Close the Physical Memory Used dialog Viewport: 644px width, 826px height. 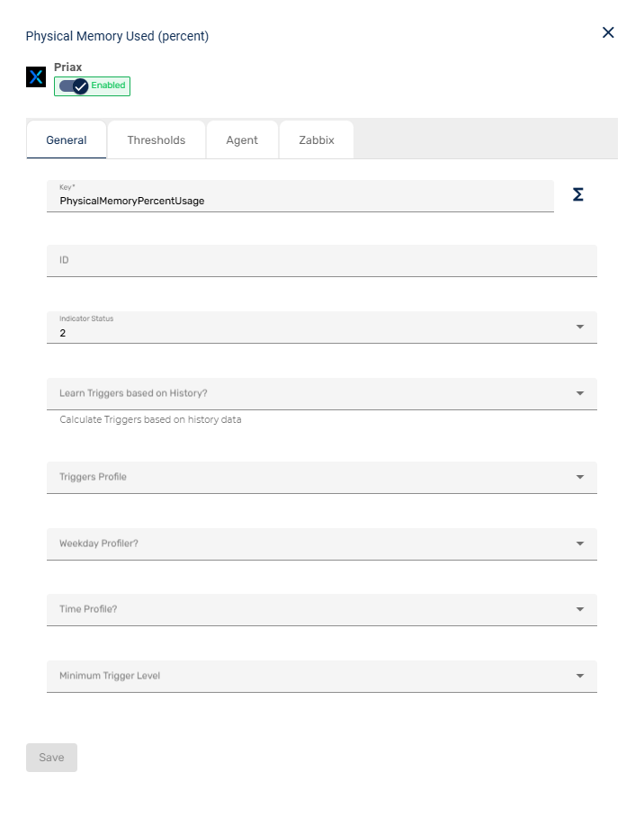click(x=608, y=32)
